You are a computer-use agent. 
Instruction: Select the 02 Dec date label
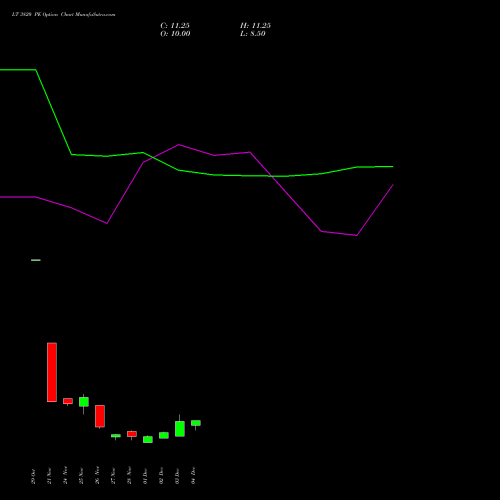161,476
